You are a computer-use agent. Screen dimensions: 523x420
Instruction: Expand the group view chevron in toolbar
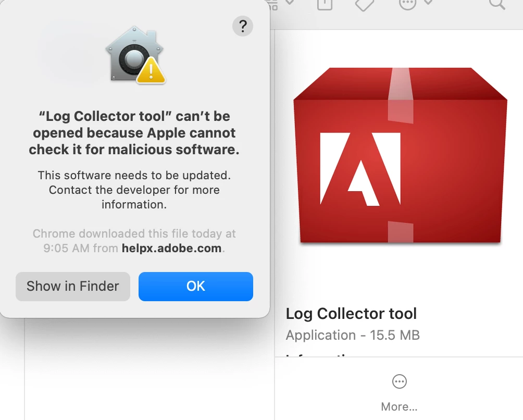tap(290, 3)
